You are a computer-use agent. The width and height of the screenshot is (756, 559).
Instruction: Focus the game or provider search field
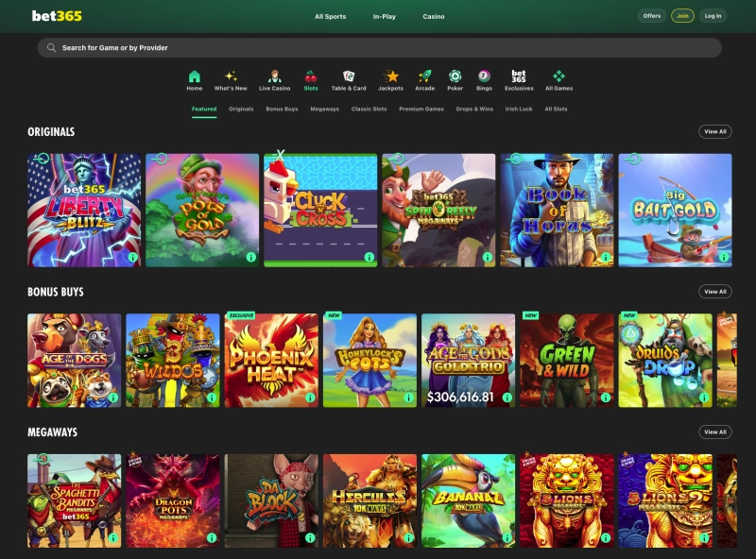coord(380,48)
